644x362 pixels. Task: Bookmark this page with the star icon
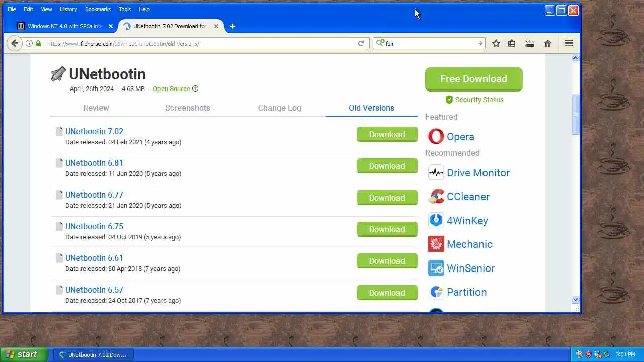coord(496,44)
